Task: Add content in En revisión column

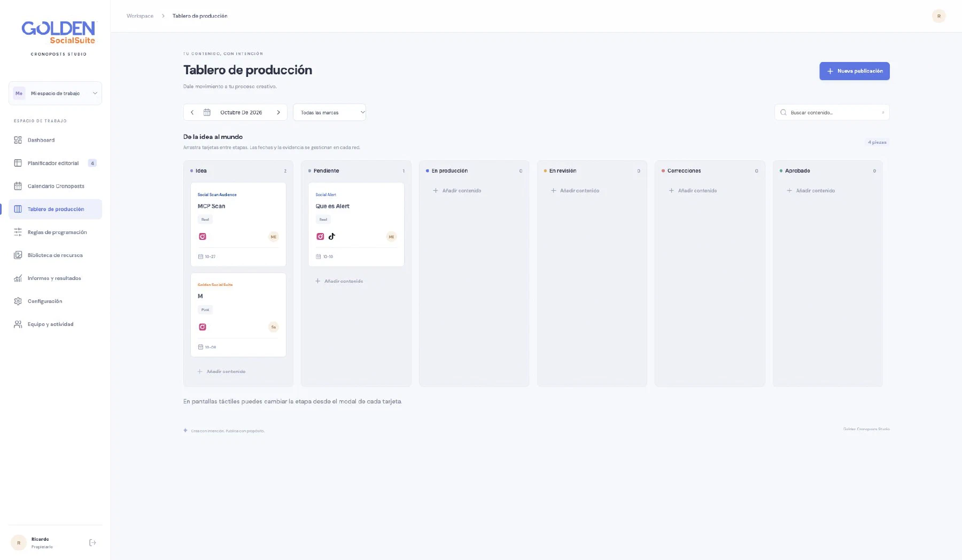Action: click(575, 191)
